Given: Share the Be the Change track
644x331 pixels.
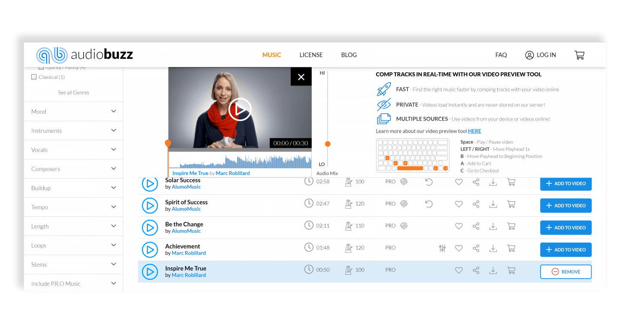Looking at the screenshot, I should (x=476, y=226).
